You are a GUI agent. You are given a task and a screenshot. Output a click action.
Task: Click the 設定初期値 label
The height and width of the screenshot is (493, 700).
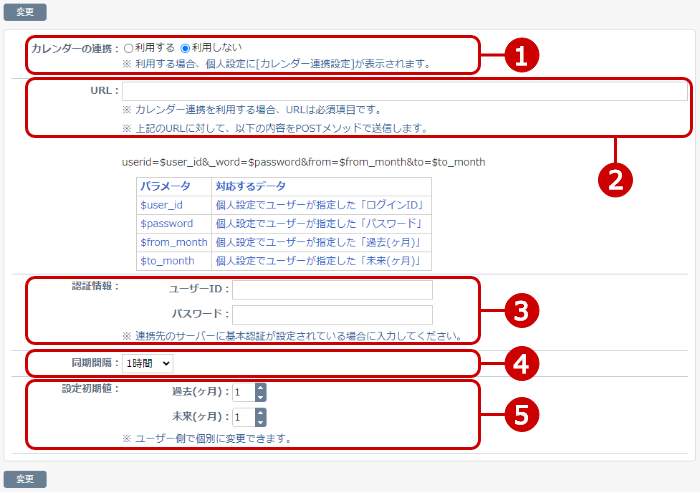tap(90, 389)
